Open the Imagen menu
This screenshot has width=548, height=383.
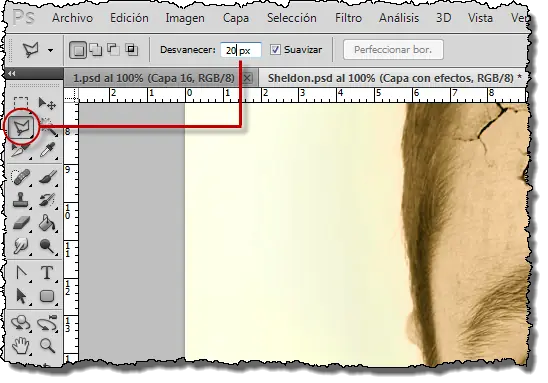point(185,18)
